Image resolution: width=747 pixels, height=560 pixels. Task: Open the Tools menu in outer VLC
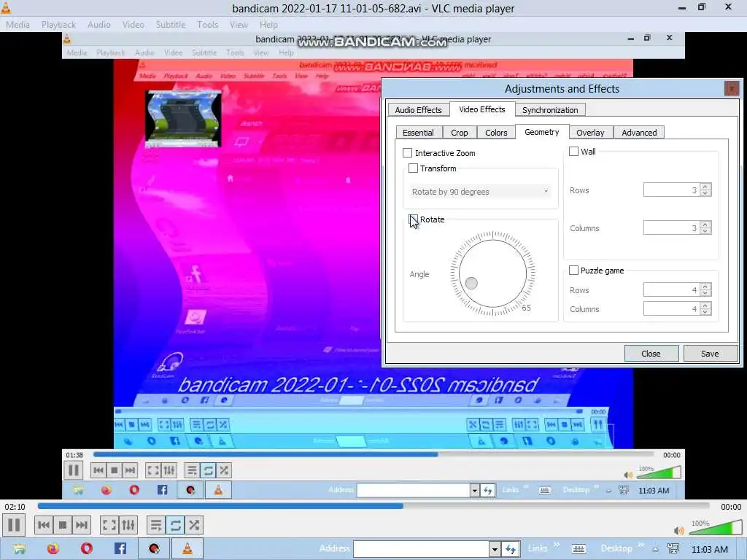208,24
